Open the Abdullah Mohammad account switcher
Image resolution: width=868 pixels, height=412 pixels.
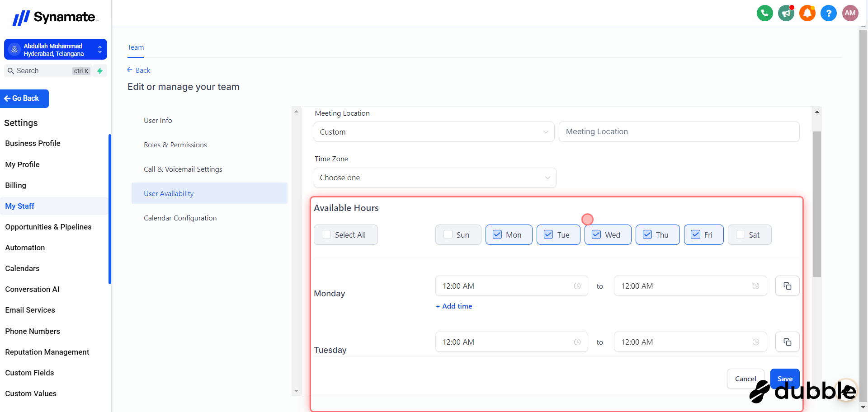click(56, 50)
